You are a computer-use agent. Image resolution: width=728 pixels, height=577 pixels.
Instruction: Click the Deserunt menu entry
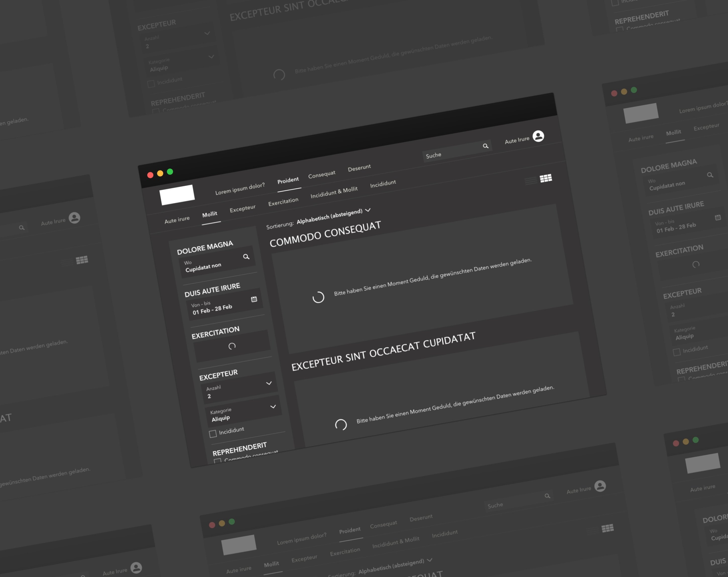click(x=359, y=167)
